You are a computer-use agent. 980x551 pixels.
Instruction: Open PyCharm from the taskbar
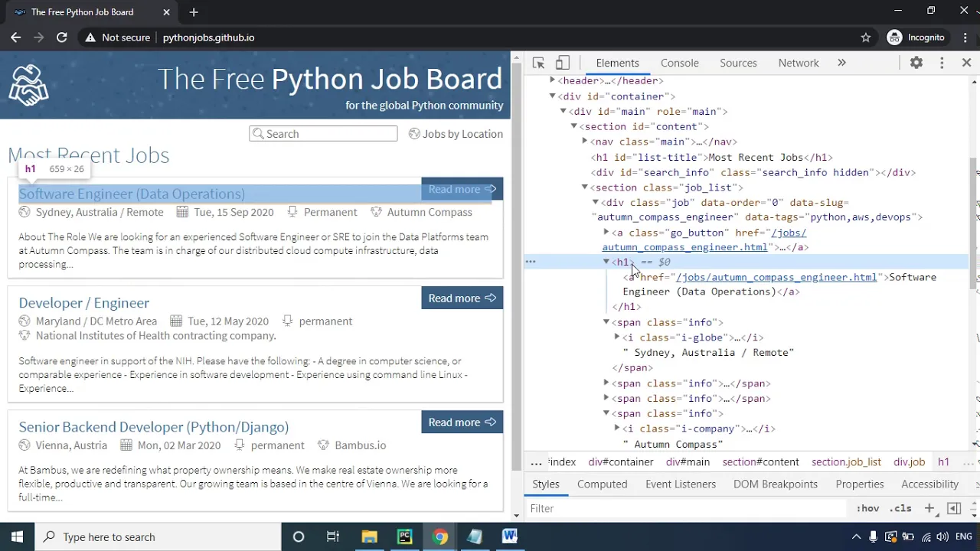404,536
